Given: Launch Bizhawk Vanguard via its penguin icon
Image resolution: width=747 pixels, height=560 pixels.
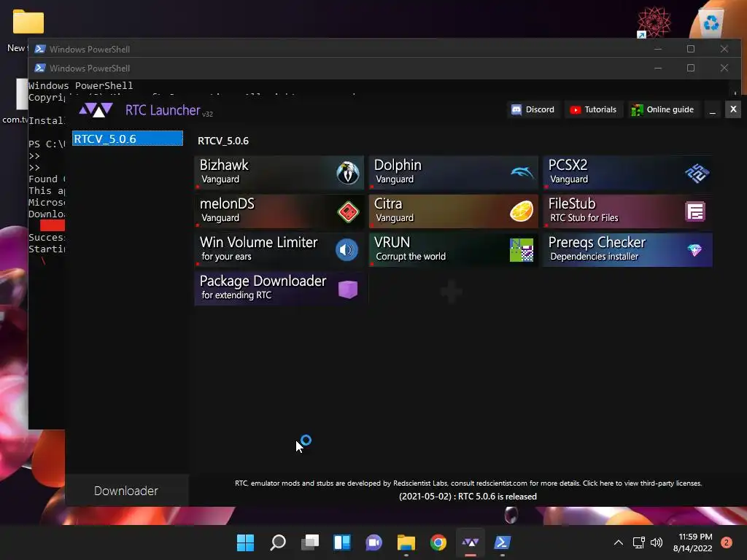Looking at the screenshot, I should (x=348, y=172).
